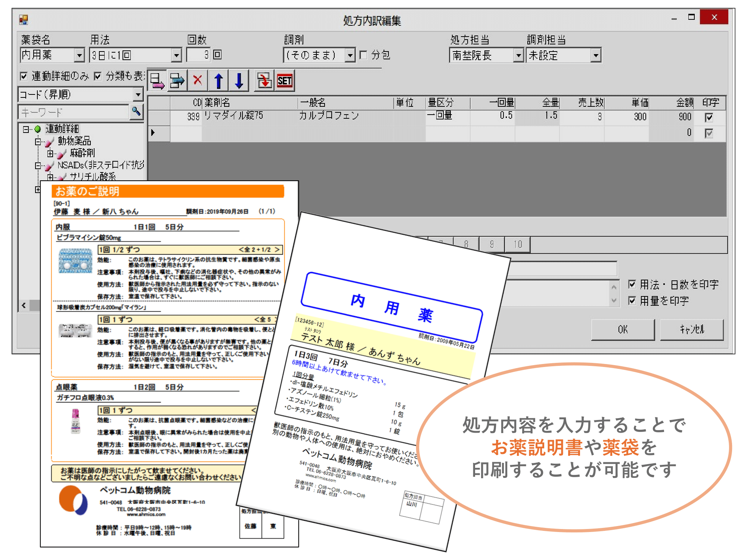The image size is (747, 560).
Task: Click the red SET icon
Action: click(x=285, y=81)
